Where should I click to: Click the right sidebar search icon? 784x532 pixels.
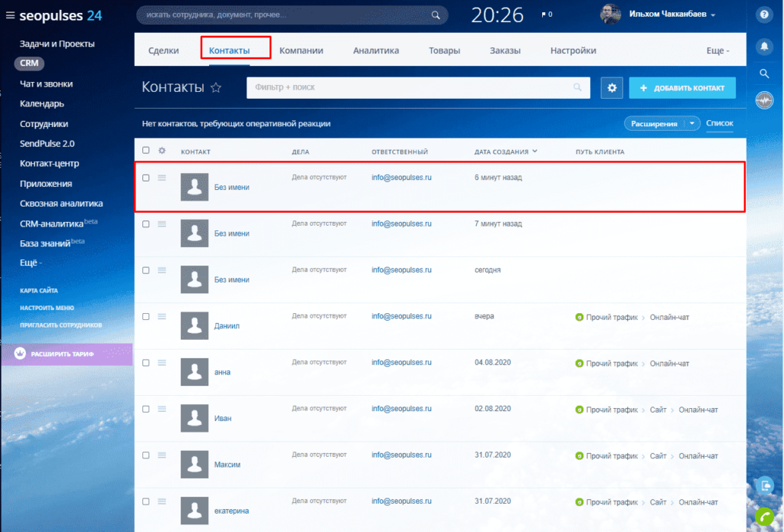coord(764,73)
